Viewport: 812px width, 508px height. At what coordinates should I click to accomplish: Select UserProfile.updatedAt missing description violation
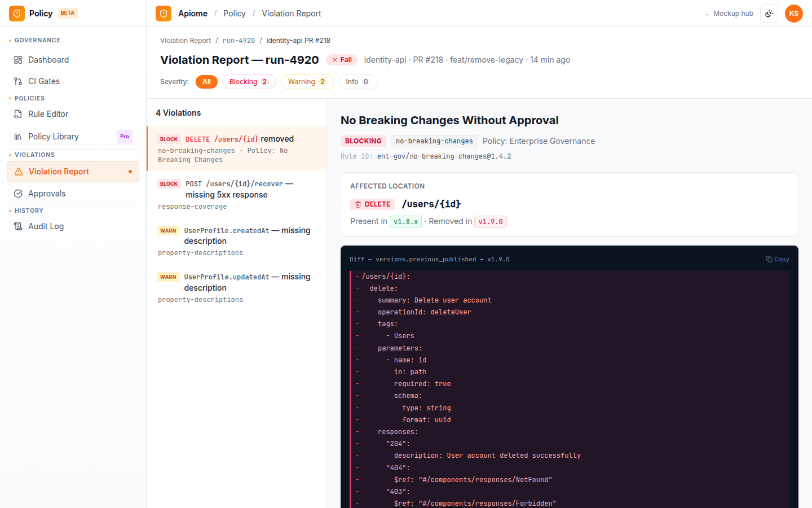coord(237,288)
